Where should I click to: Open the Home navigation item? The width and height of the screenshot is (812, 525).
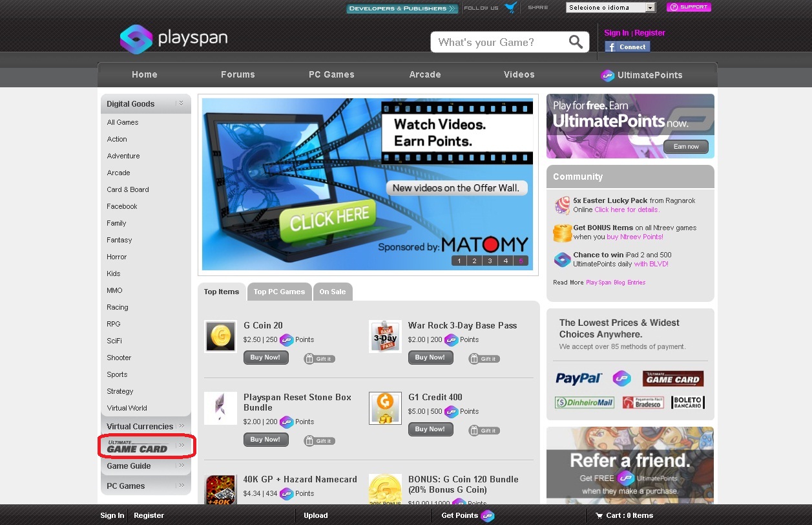145,74
